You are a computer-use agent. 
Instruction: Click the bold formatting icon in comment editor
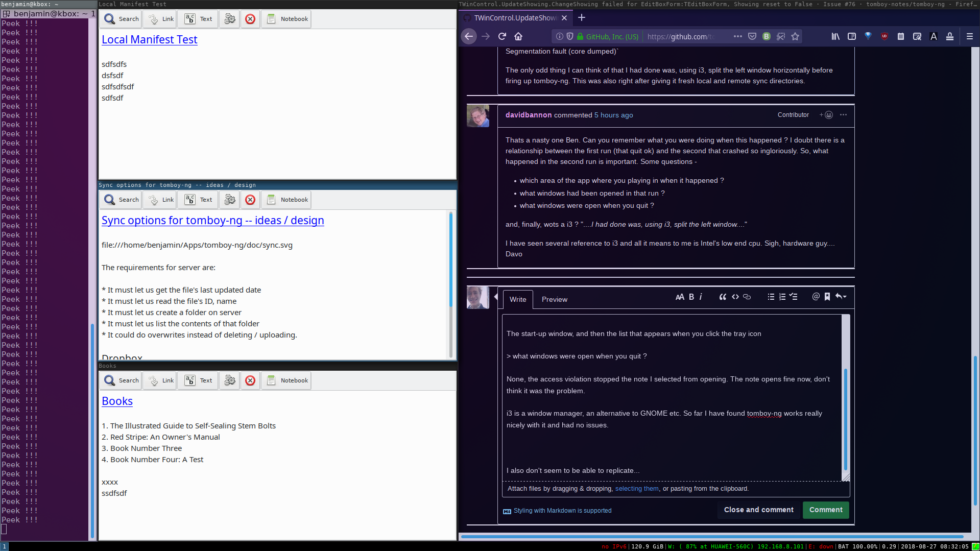(691, 297)
